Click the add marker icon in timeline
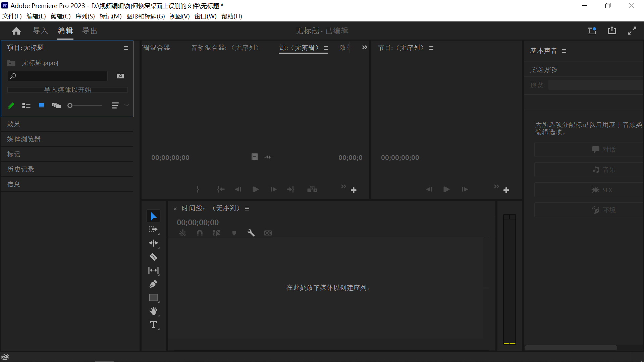Screen dimensions: 644x362 (x=234, y=233)
